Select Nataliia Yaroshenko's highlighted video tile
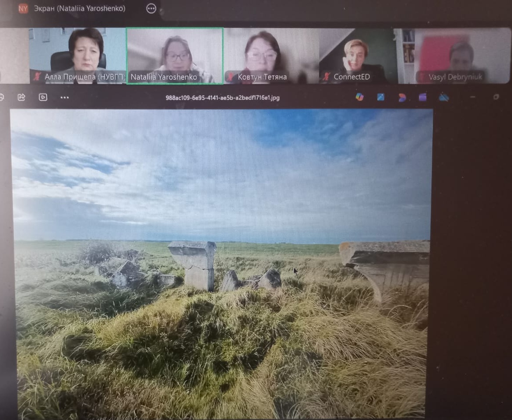Image resolution: width=512 pixels, height=420 pixels. pos(174,55)
